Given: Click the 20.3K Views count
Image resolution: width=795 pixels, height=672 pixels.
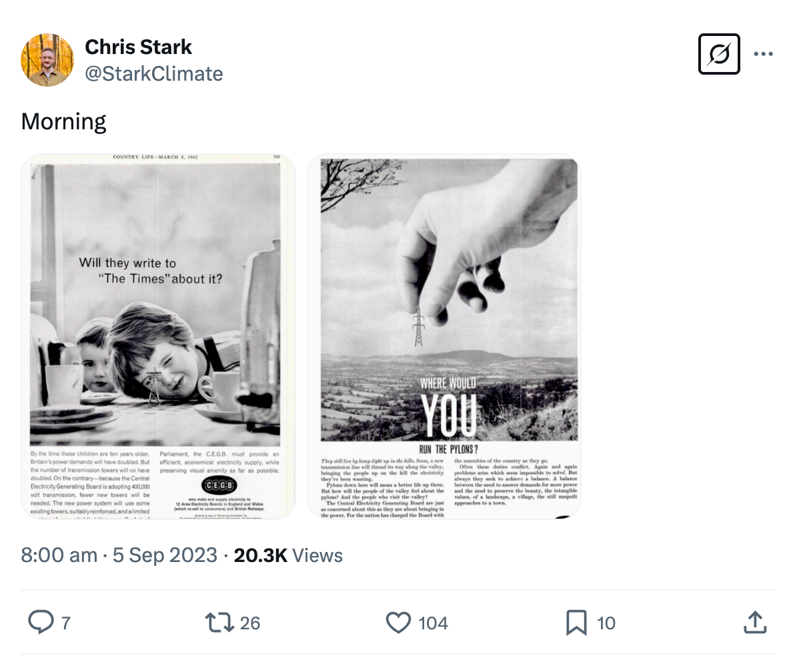Looking at the screenshot, I should pos(288,555).
